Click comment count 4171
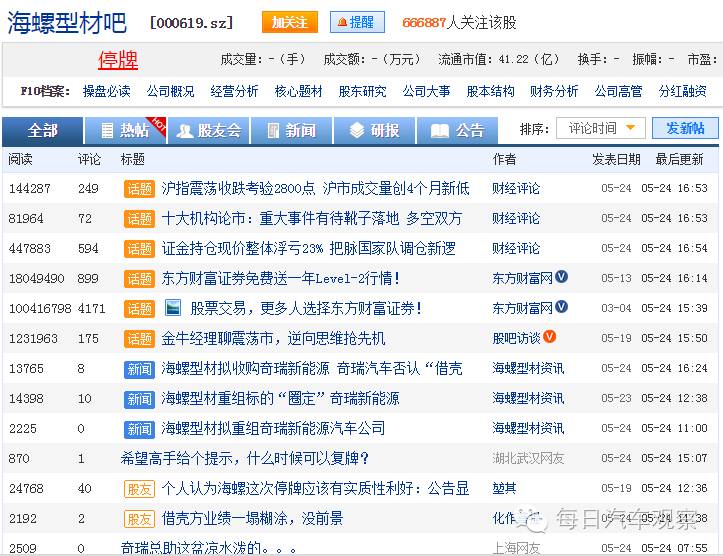This screenshot has width=723, height=556. click(x=91, y=308)
